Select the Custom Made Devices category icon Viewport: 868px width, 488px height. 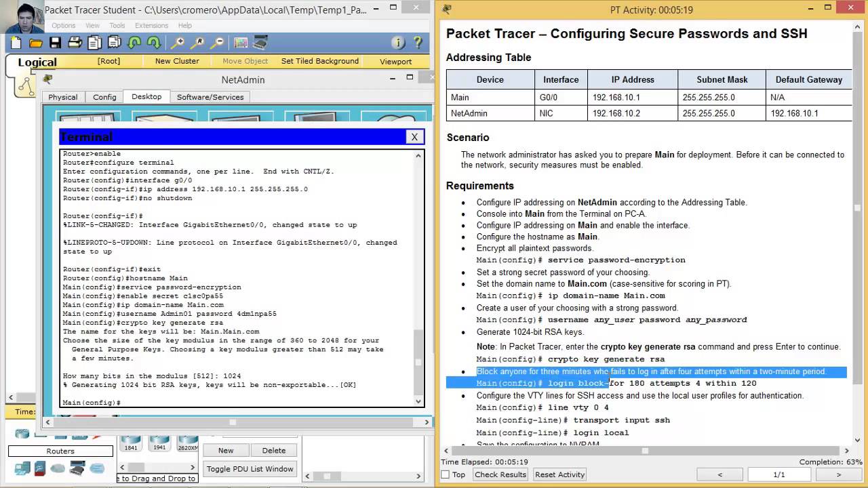[77, 468]
